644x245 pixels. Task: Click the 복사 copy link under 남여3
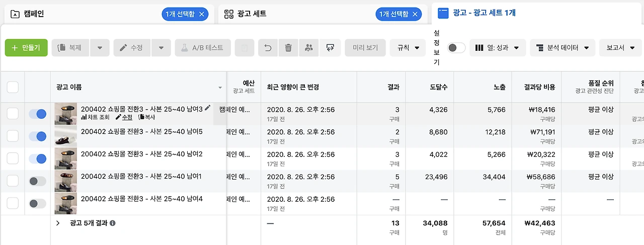pyautogui.click(x=147, y=117)
